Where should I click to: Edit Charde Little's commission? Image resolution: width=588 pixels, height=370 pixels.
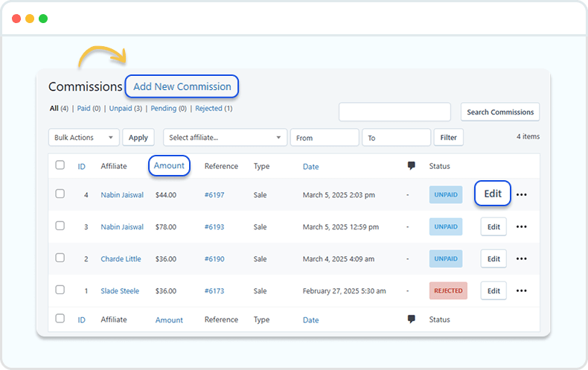tap(493, 258)
